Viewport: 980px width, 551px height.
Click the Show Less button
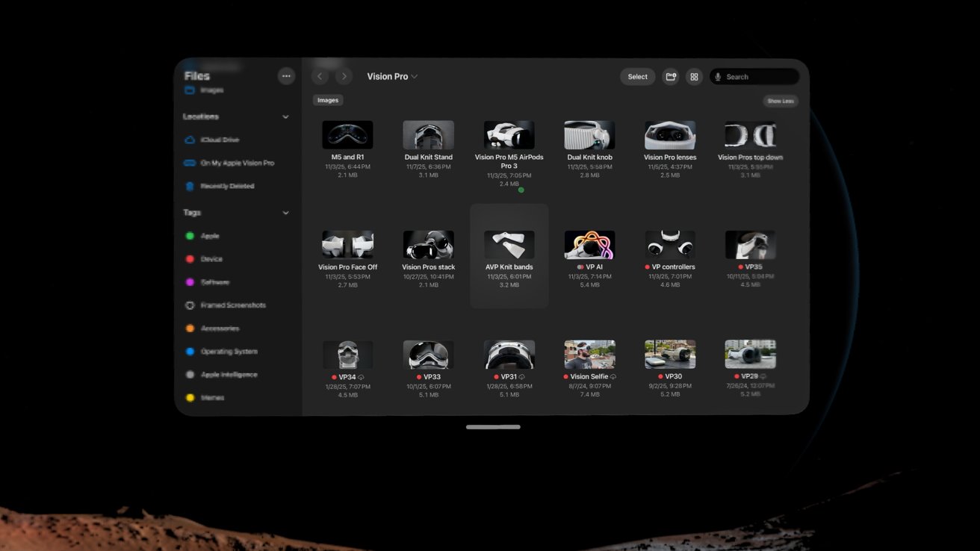(781, 101)
